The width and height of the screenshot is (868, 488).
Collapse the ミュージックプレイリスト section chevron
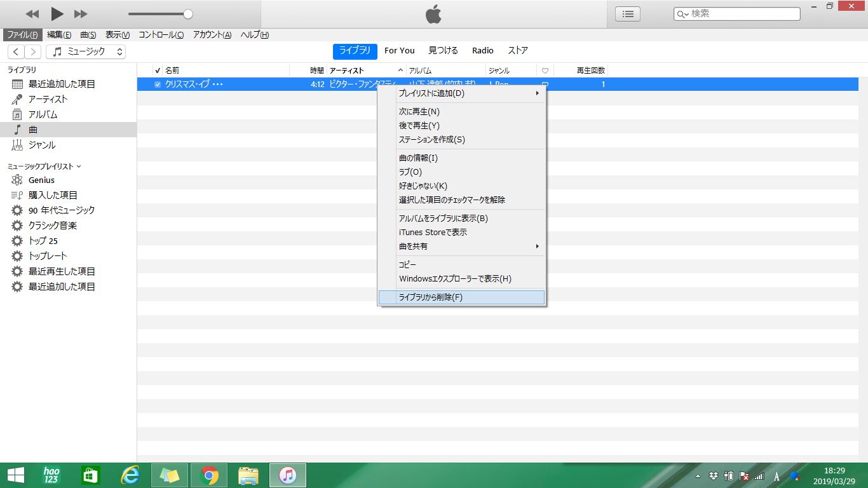click(x=79, y=166)
